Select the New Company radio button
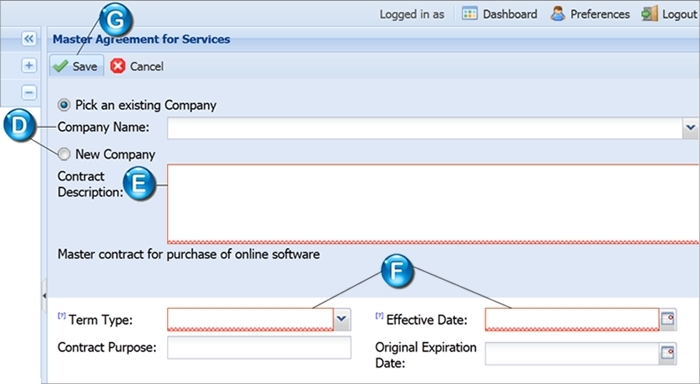The image size is (700, 384). 64,154
